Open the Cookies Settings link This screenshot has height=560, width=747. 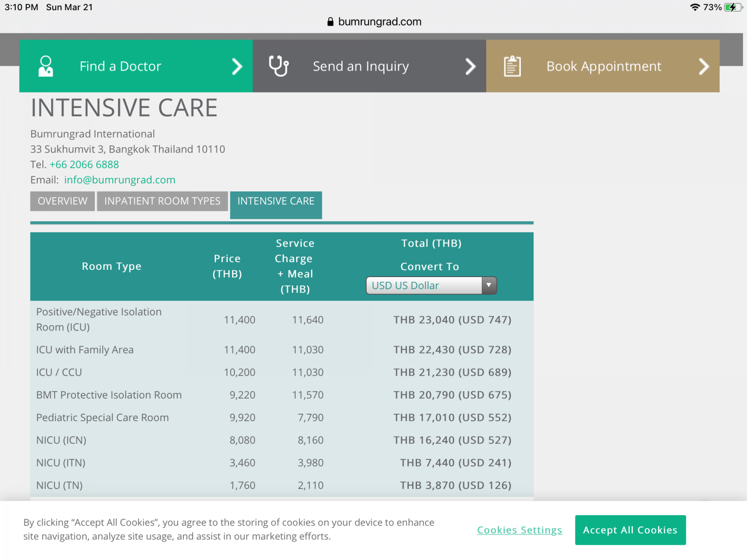pos(519,530)
